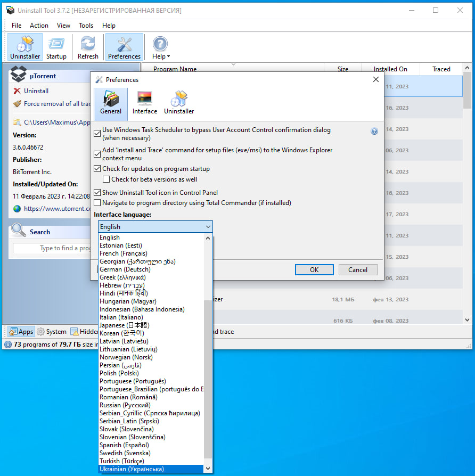Toggle Navigate using Total Commander checkbox
The width and height of the screenshot is (475, 476).
(97, 203)
